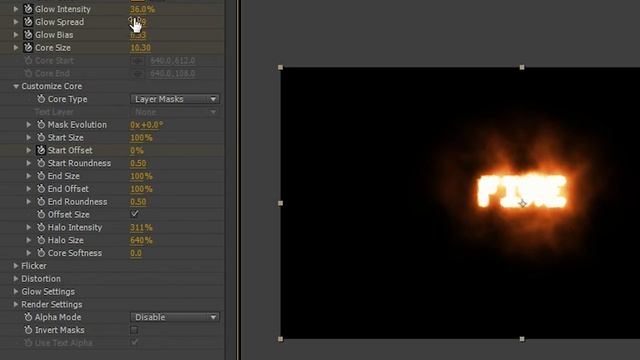Click the top-center layer transform handle
Image resolution: width=640 pixels, height=360 pixels.
(x=522, y=67)
